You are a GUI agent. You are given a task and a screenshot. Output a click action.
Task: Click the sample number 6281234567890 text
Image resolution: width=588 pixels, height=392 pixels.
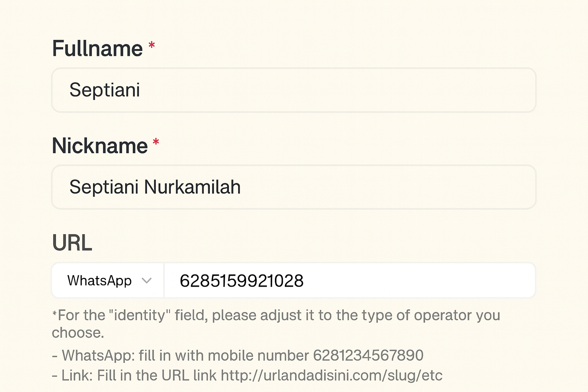coord(368,356)
